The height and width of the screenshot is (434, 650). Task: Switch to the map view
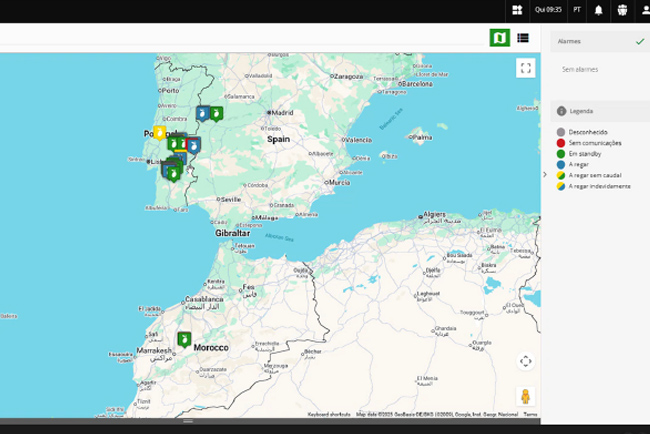tap(499, 38)
